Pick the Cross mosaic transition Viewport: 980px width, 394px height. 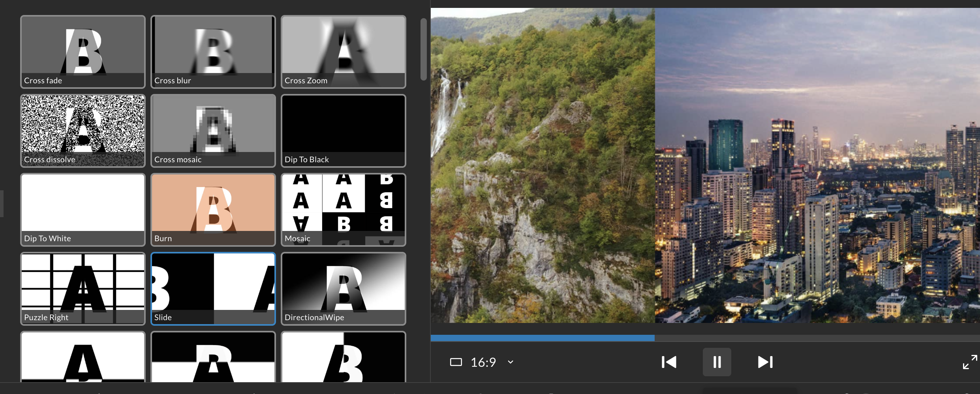(x=213, y=131)
